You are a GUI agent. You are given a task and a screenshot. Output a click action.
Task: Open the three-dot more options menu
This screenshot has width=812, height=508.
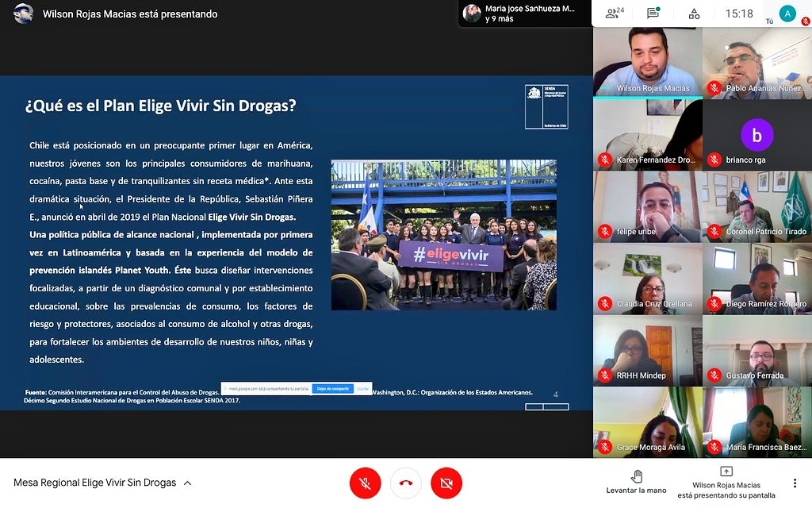pyautogui.click(x=795, y=483)
